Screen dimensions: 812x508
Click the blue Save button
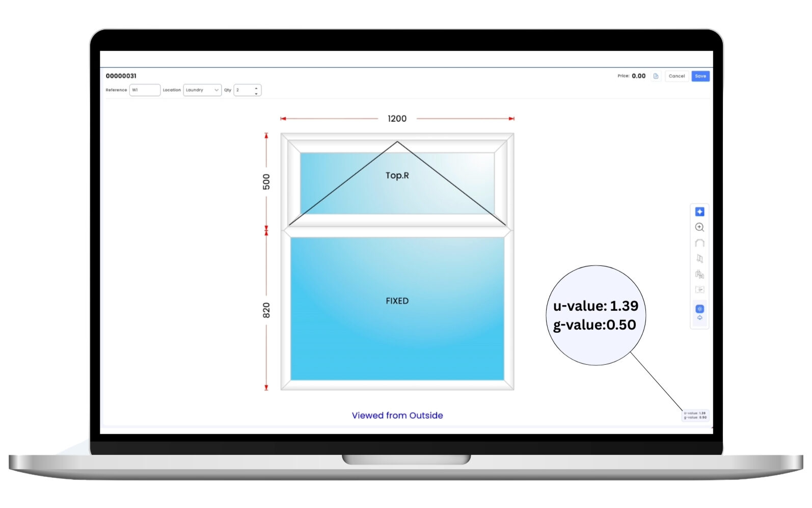click(700, 76)
